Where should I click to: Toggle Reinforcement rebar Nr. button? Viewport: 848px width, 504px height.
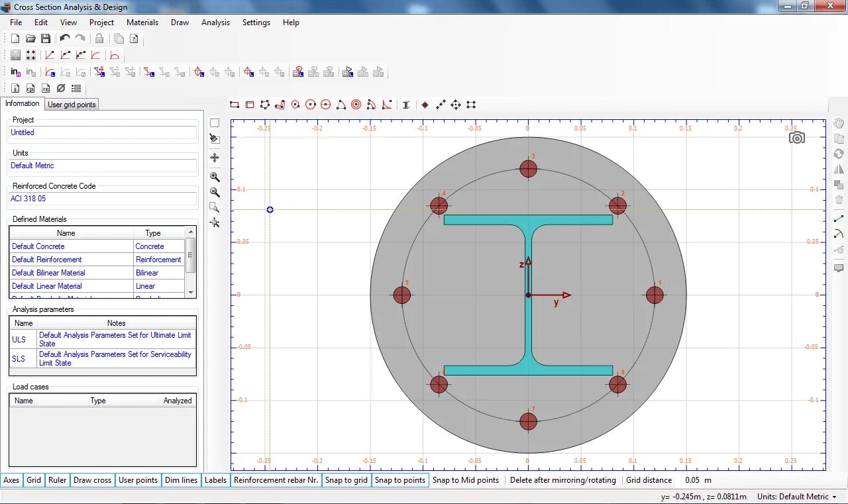click(276, 480)
